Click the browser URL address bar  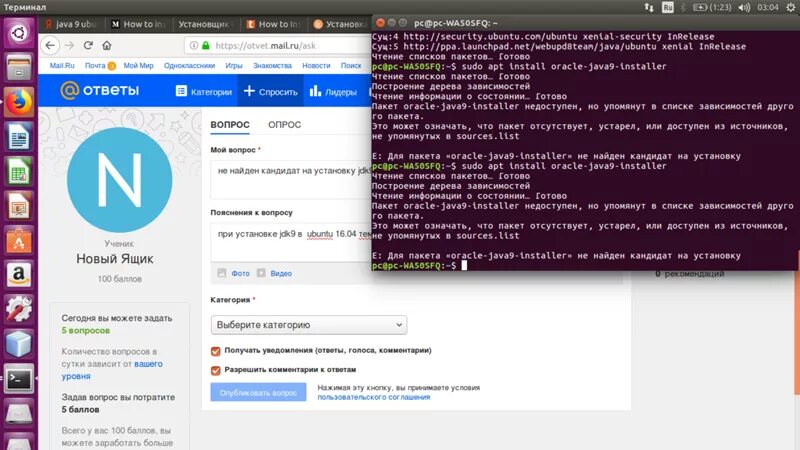(x=278, y=45)
